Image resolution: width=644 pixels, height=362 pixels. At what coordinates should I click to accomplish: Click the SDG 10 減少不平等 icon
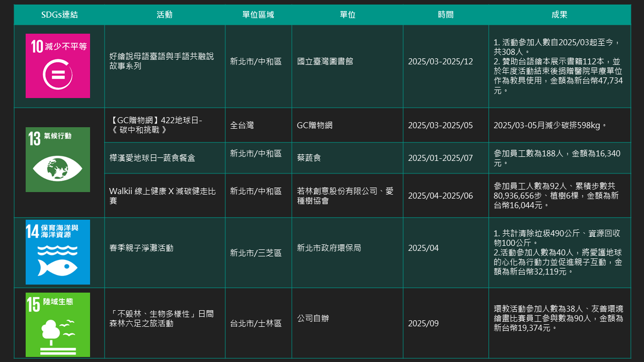(58, 66)
